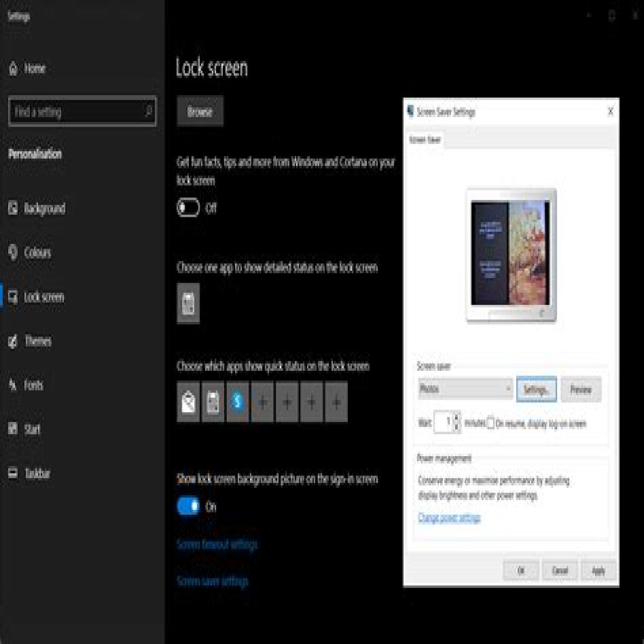Click the Taskbar icon in sidebar
This screenshot has width=644, height=644.
pyautogui.click(x=13, y=473)
